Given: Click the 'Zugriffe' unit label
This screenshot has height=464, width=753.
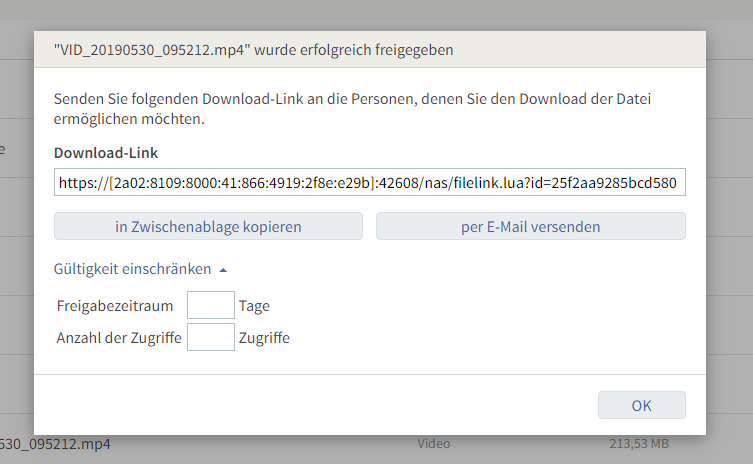Looking at the screenshot, I should 264,338.
